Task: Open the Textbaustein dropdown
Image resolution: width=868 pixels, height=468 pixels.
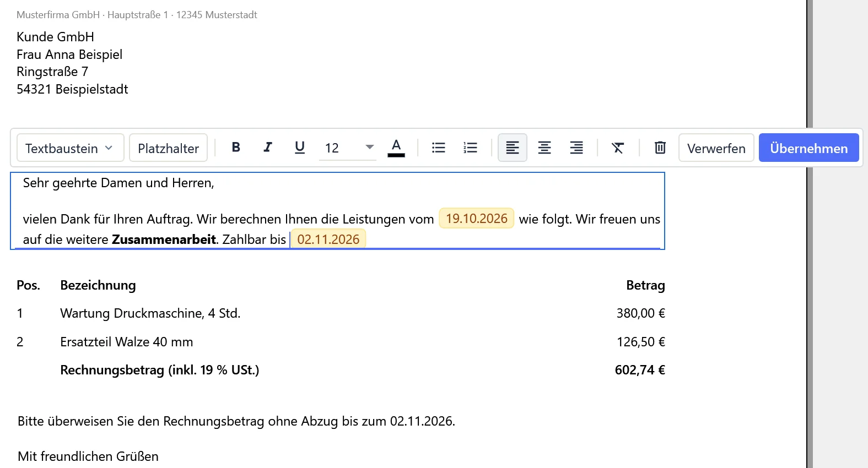Action: 71,148
